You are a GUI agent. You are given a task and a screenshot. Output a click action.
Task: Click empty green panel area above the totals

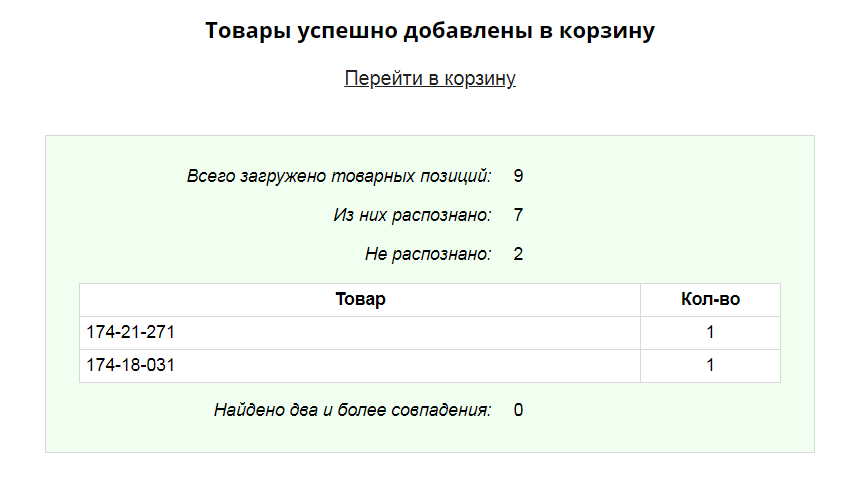pyautogui.click(x=430, y=150)
